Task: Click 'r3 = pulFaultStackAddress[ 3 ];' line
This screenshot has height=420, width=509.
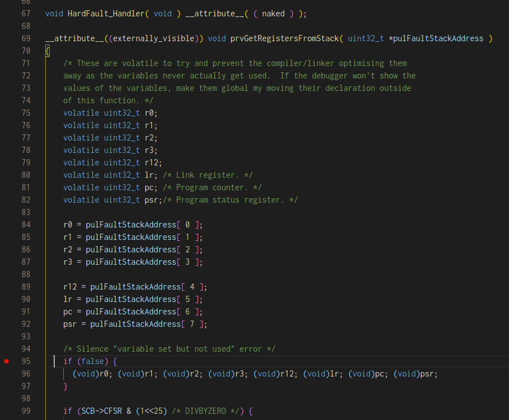Action: click(133, 262)
